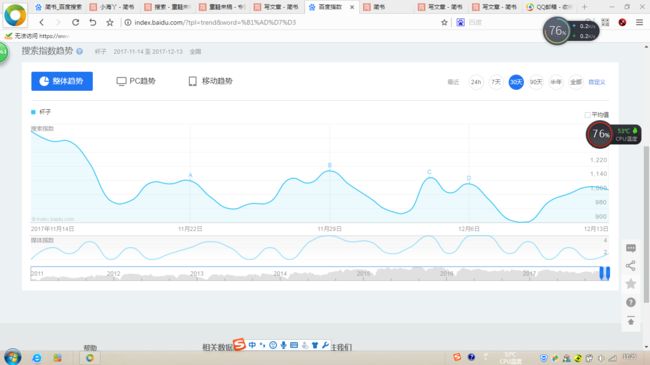Switch to 整体趋势 tab
The image size is (650, 365).
pos(62,81)
